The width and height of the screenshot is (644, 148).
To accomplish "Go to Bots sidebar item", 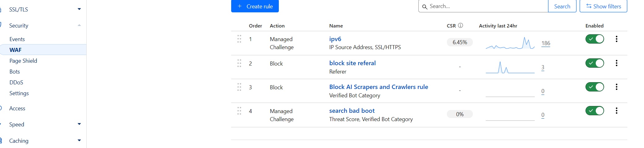I will (15, 72).
